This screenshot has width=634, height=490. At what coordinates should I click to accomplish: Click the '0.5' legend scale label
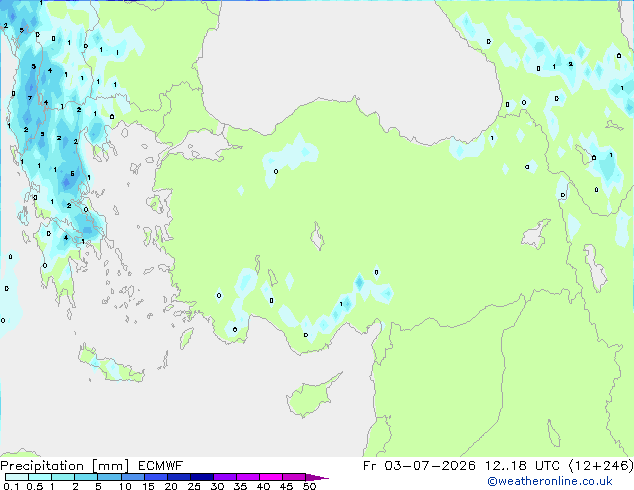35,486
